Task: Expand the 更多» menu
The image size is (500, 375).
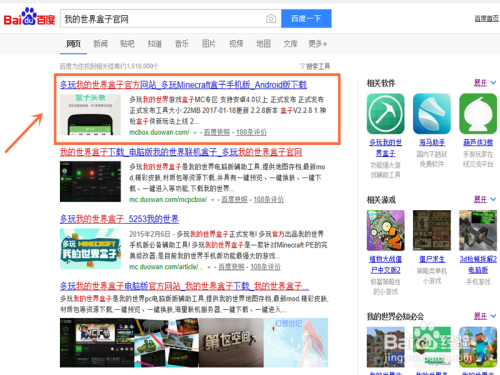Action: point(317,43)
